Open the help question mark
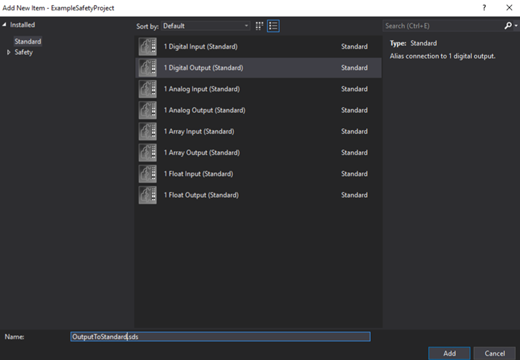 pos(484,8)
